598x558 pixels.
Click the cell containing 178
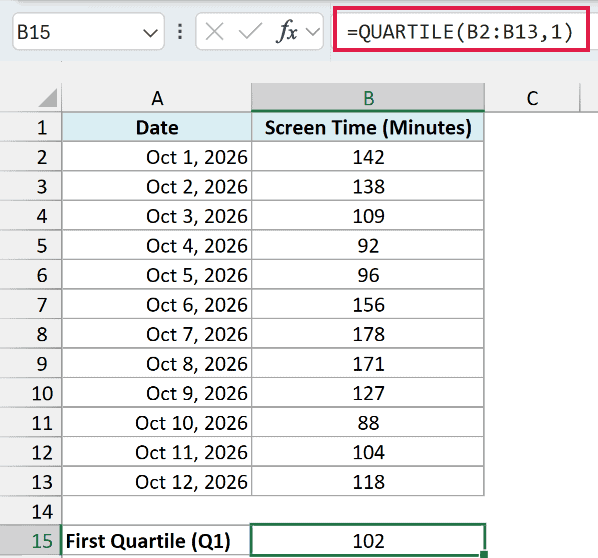click(x=368, y=334)
